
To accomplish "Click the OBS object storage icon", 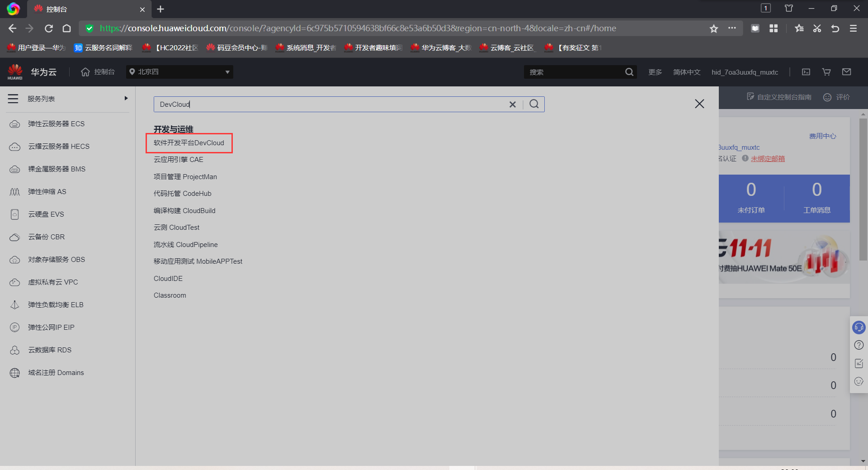I will [x=15, y=260].
